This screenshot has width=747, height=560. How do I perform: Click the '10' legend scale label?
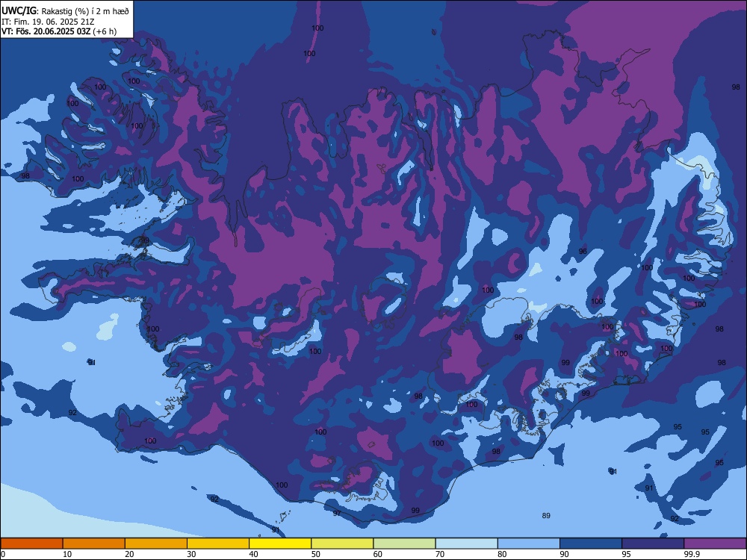click(67, 554)
